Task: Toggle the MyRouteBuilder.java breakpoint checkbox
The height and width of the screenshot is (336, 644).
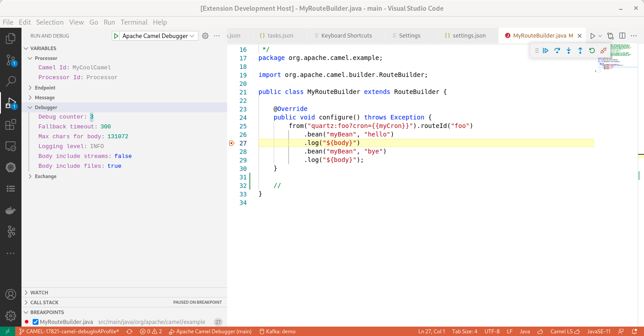Action: pos(35,321)
